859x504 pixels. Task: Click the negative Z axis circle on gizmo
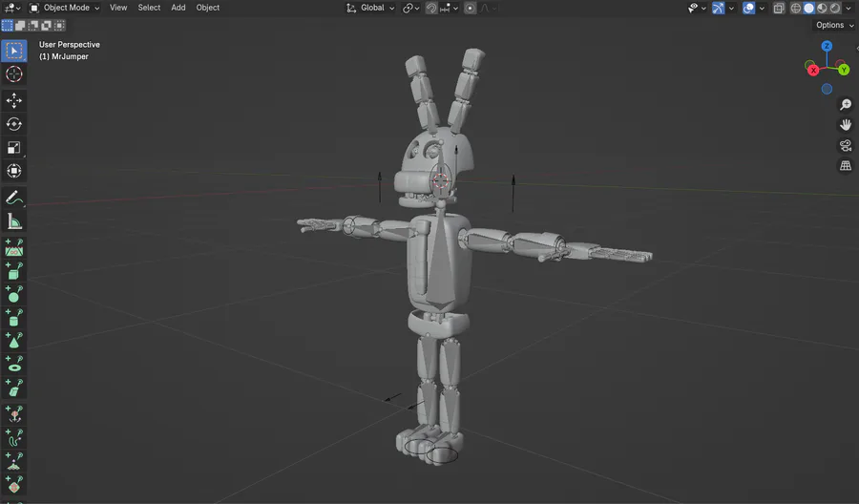[827, 89]
